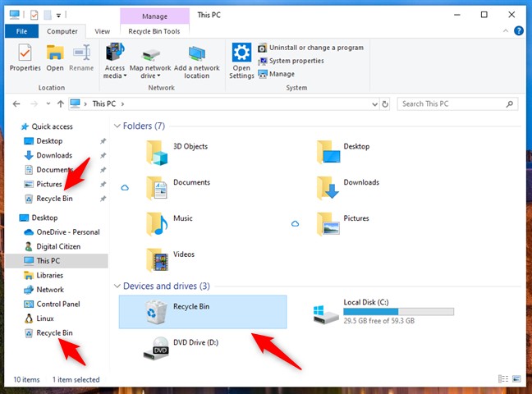Open the Recycle Bin in Devices and drives
Image resolution: width=532 pixels, height=394 pixels.
(x=154, y=311)
